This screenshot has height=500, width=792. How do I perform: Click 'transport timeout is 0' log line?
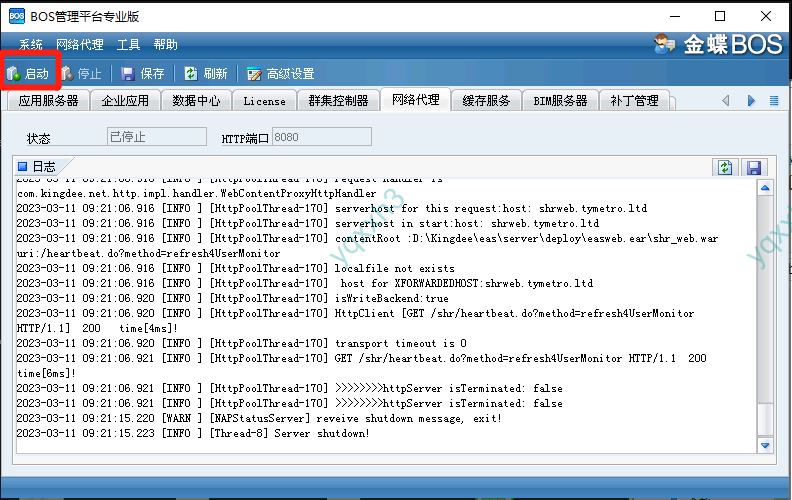tap(241, 343)
